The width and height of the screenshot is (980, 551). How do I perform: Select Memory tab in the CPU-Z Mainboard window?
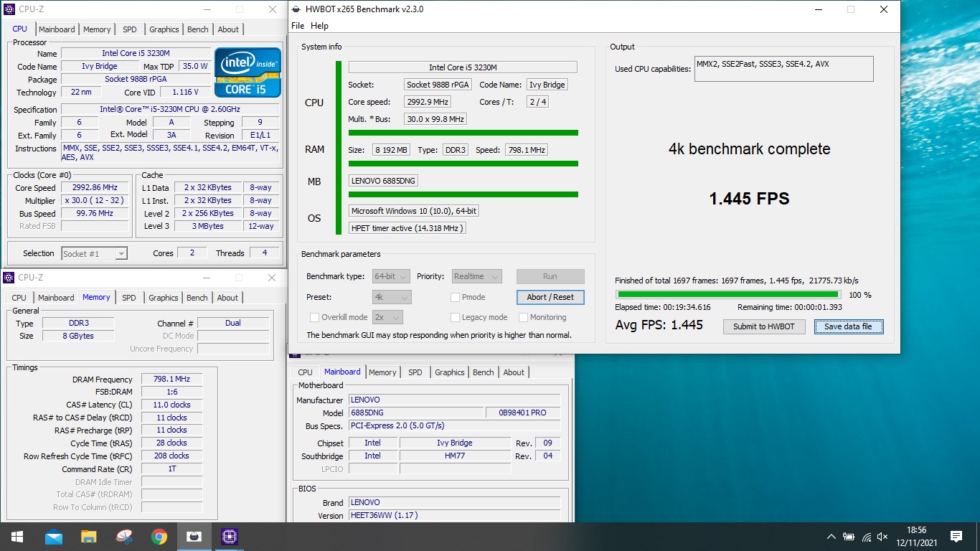[x=382, y=372]
